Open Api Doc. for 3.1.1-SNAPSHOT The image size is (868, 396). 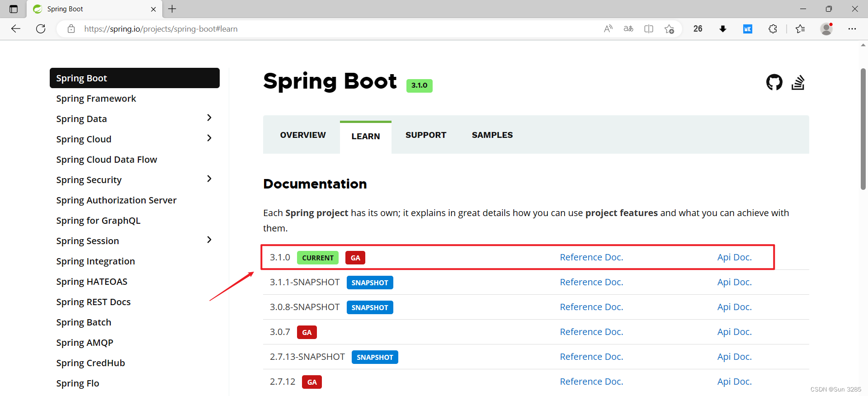tap(734, 282)
